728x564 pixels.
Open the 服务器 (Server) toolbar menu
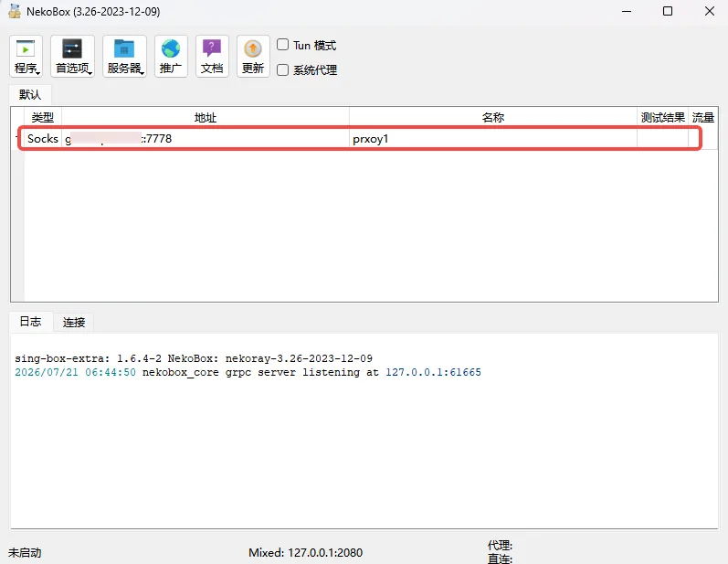[x=124, y=56]
